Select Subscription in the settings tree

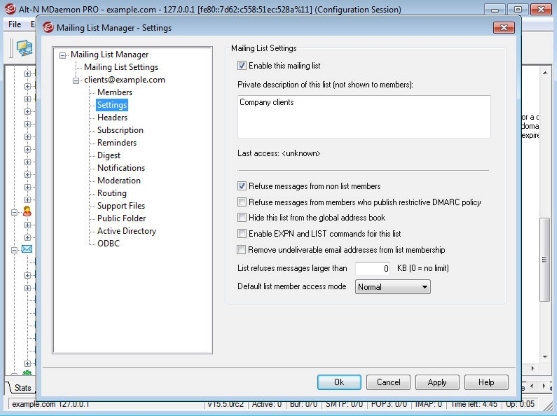pyautogui.click(x=120, y=130)
